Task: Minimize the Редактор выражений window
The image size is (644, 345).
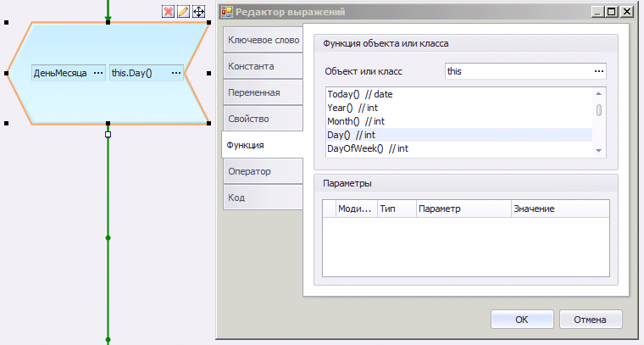Action: tap(597, 12)
